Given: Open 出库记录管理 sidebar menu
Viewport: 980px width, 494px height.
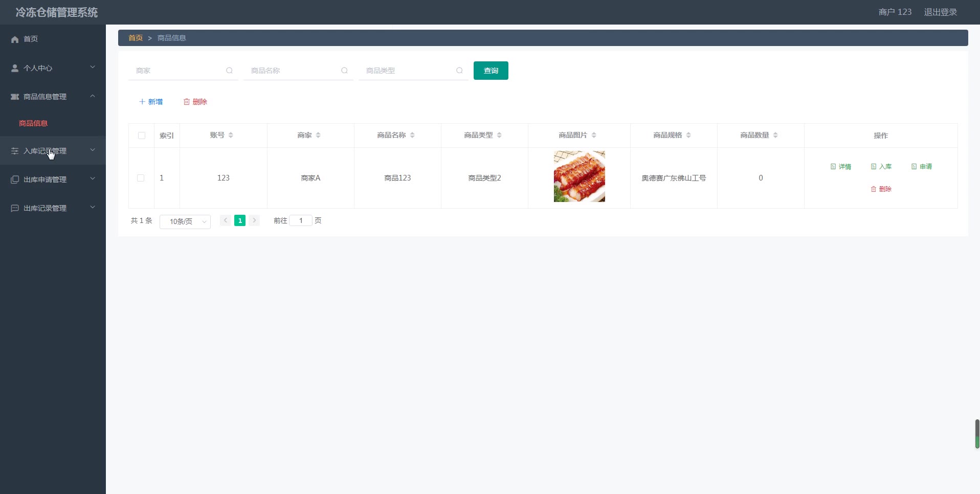Looking at the screenshot, I should point(53,208).
